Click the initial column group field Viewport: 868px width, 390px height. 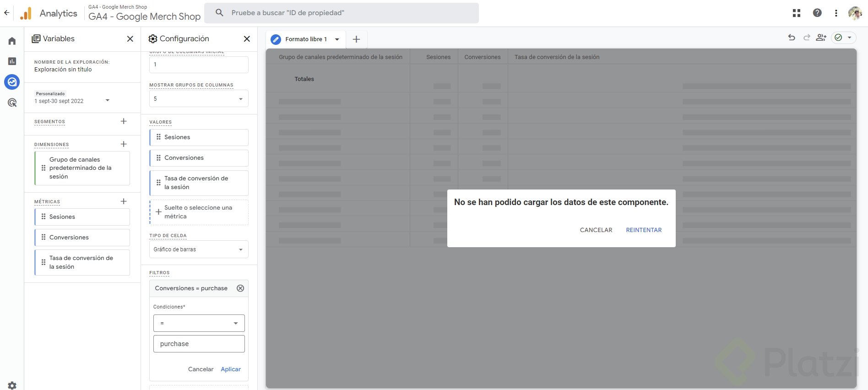199,65
